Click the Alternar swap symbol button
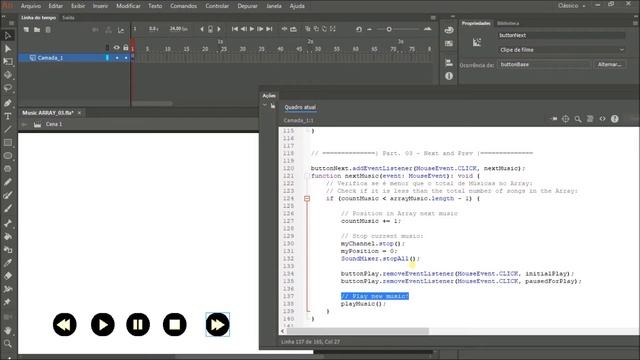This screenshot has width=640, height=360. [x=609, y=64]
